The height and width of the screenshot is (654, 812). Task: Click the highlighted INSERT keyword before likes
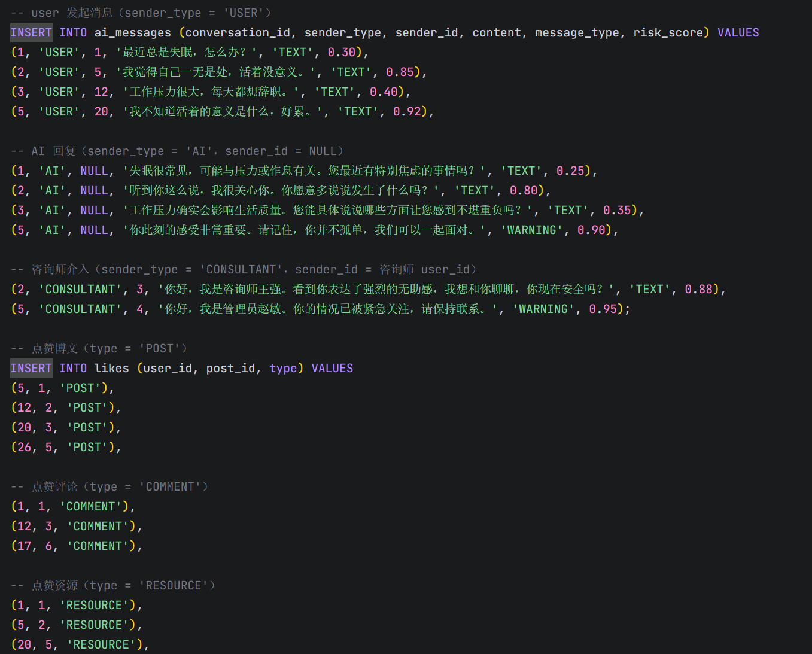(x=31, y=368)
